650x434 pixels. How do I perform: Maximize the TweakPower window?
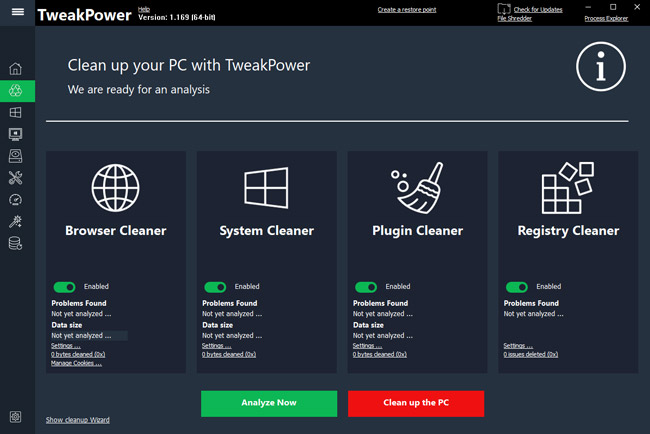(613, 7)
